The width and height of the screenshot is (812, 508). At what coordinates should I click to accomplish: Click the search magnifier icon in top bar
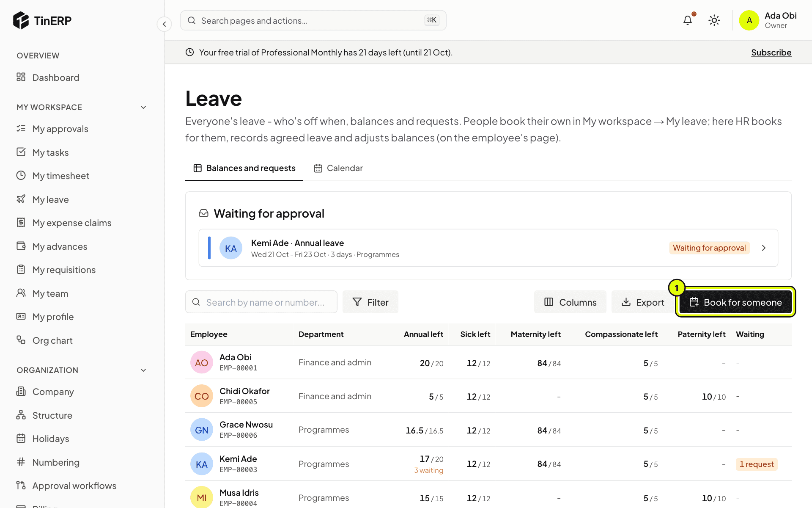click(x=192, y=20)
